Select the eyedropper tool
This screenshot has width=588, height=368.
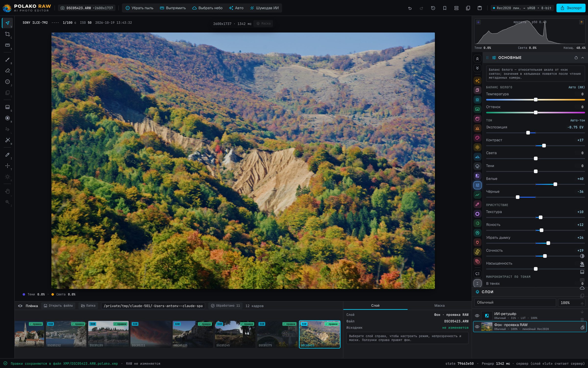coord(8,155)
